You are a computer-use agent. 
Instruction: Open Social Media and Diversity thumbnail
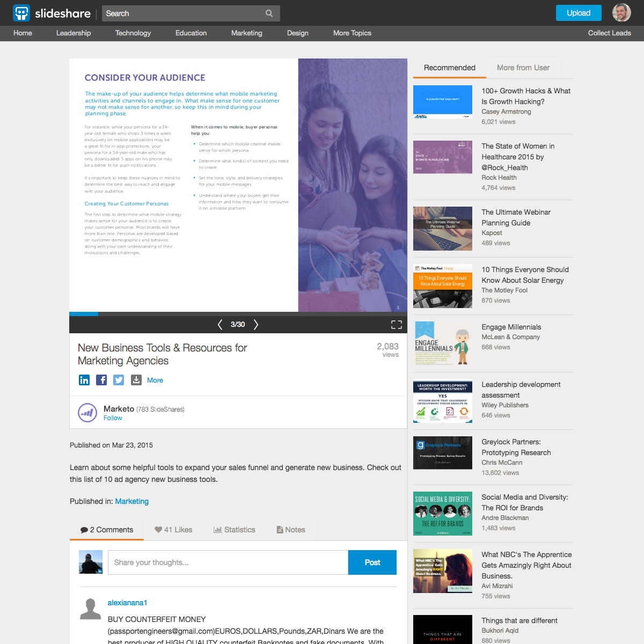coord(443,514)
